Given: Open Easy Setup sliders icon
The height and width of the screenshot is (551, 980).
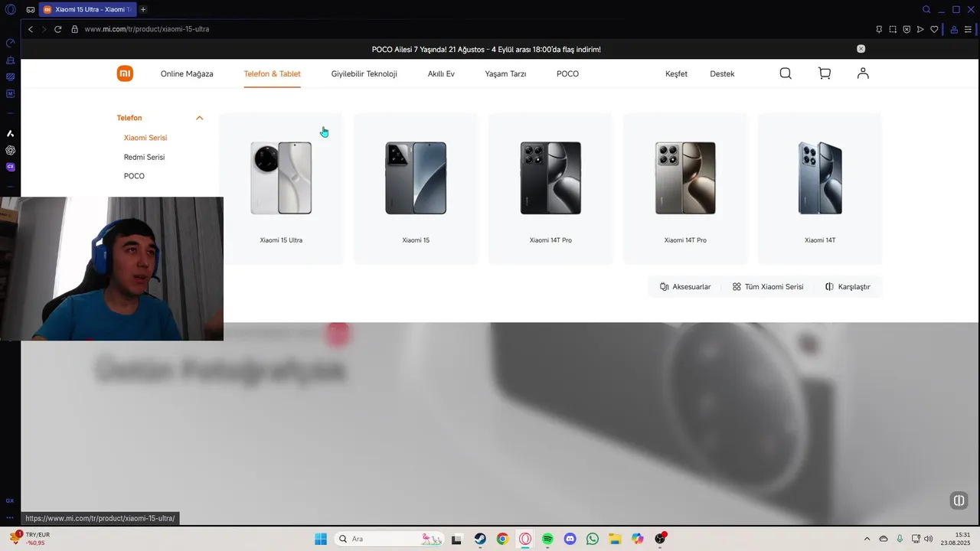Looking at the screenshot, I should 968,29.
